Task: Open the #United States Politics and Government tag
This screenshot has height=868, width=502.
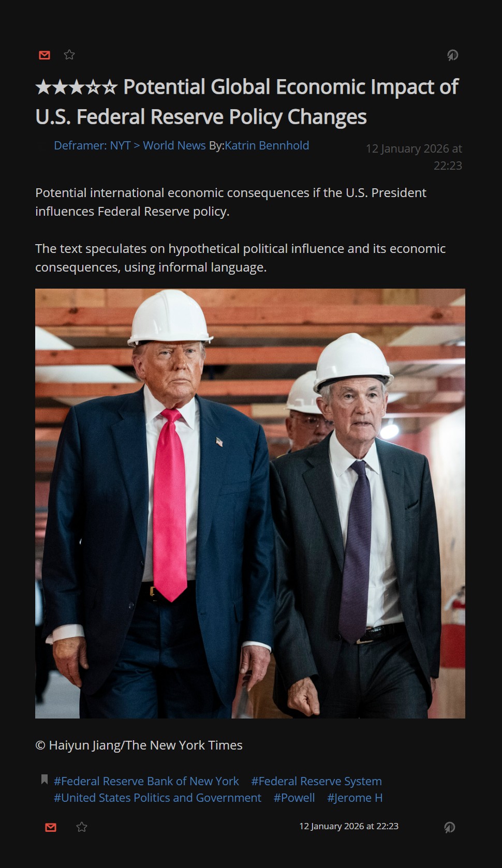Action: (157, 798)
